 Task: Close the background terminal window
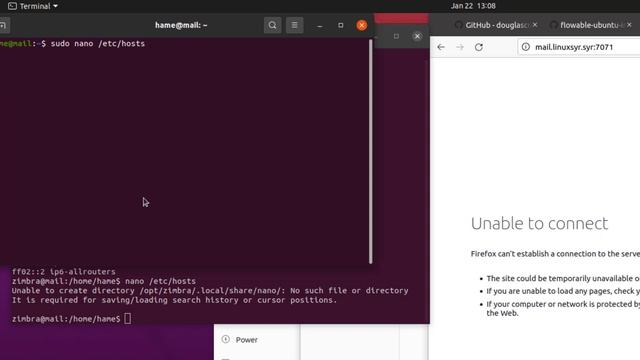pyautogui.click(x=417, y=36)
